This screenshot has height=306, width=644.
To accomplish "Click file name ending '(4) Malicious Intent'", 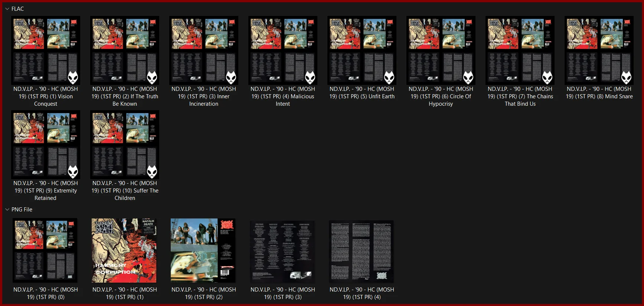I will pos(283,96).
